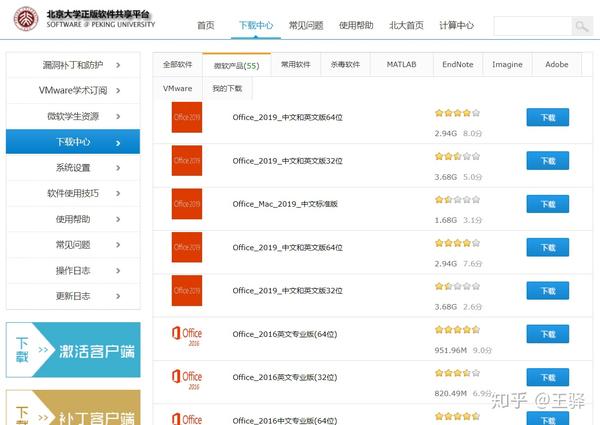Open the 使用帮助 top navigation item
600x425 pixels.
coord(356,25)
